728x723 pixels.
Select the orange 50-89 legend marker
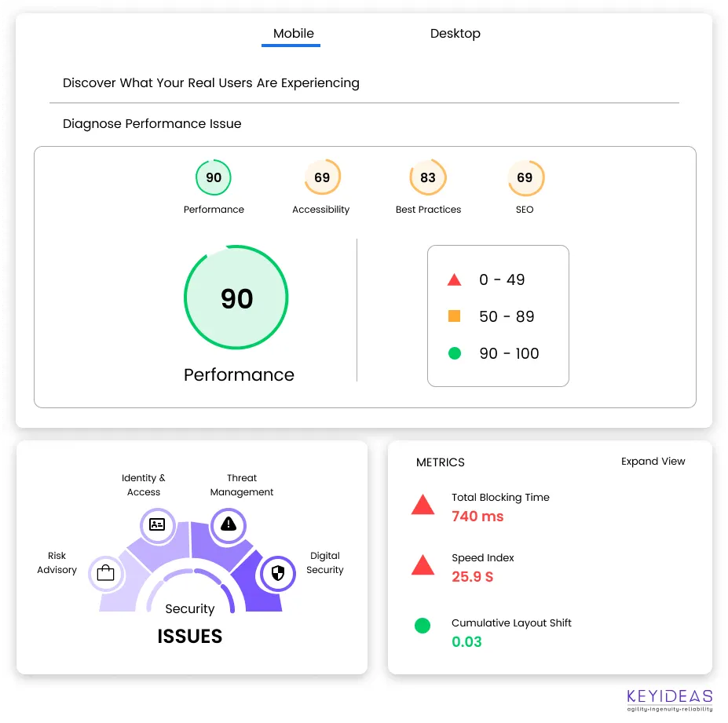(x=454, y=316)
